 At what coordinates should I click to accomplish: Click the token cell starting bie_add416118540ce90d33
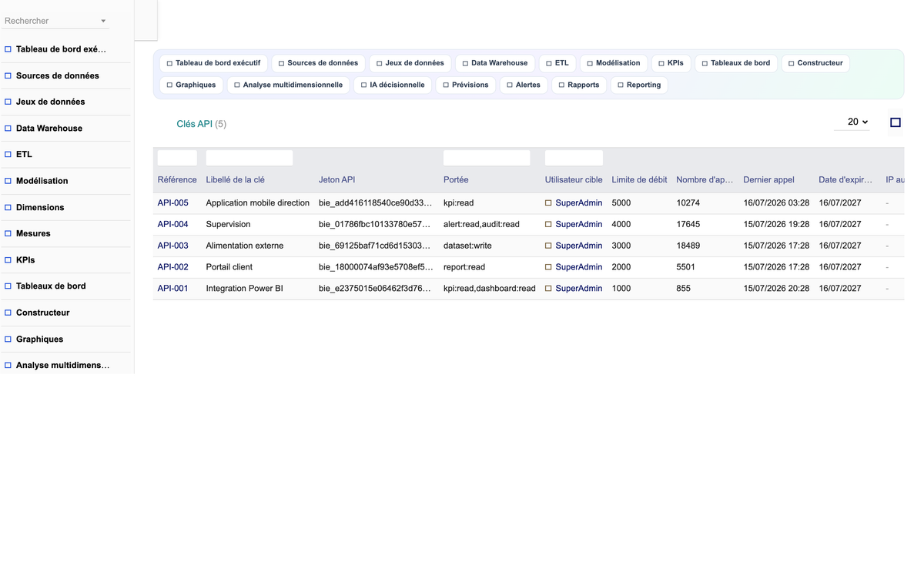pos(375,203)
